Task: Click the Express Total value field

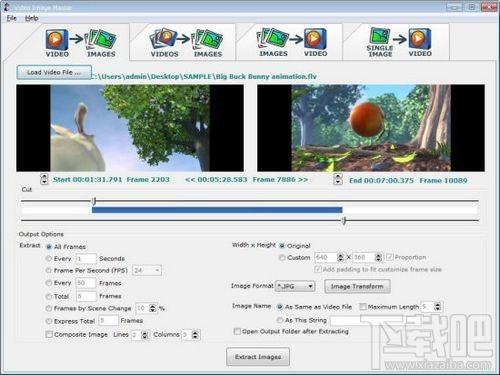Action: [x=108, y=321]
